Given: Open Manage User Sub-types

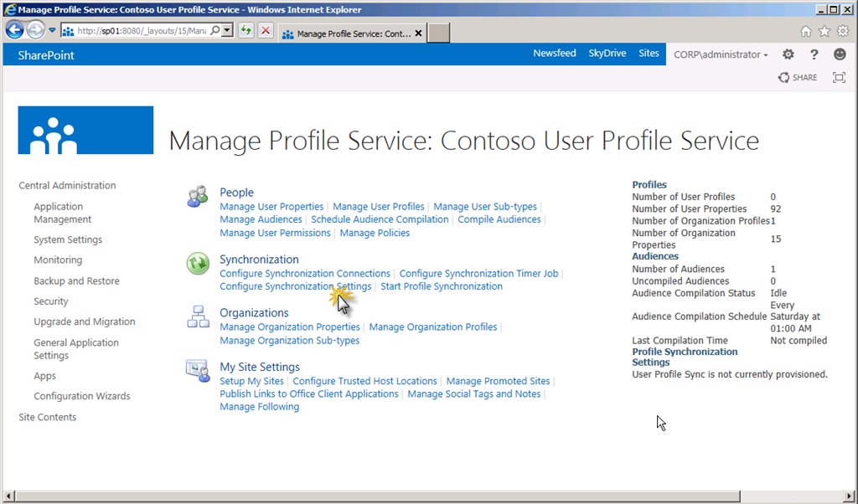Looking at the screenshot, I should pyautogui.click(x=485, y=207).
